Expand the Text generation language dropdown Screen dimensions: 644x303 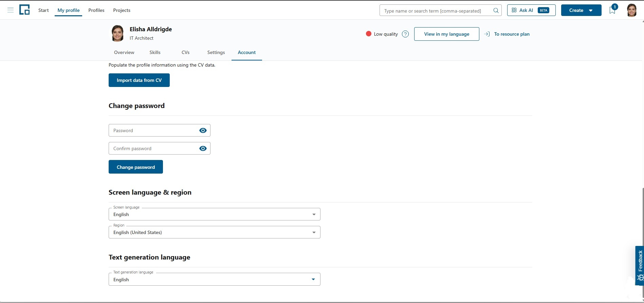pos(215,280)
